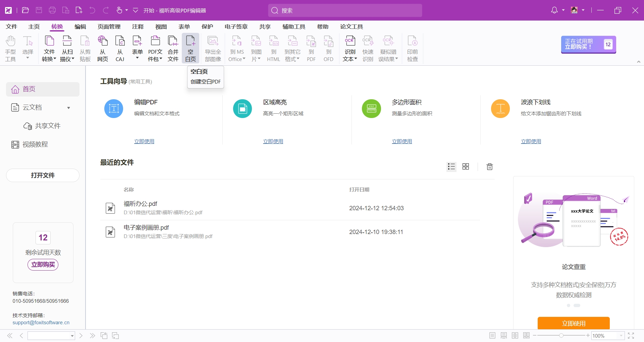Select the Merge Files (合并文件) tool
The image size is (644, 342).
click(173, 49)
